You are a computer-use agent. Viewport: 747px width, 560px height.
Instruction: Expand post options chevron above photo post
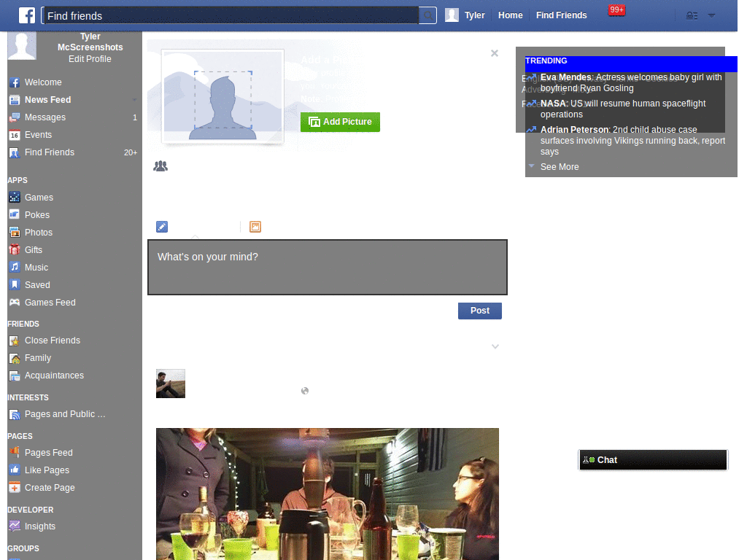pos(495,346)
